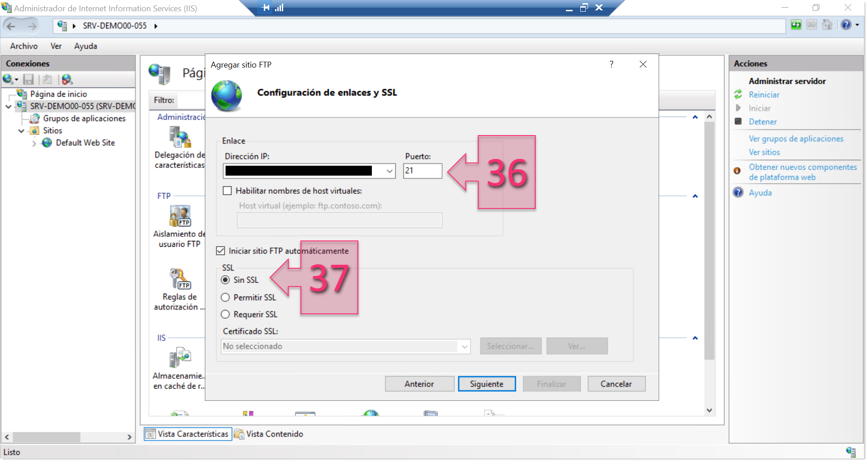Click inside the Puerto input field
Image resolution: width=868 pixels, height=462 pixels.
[422, 171]
